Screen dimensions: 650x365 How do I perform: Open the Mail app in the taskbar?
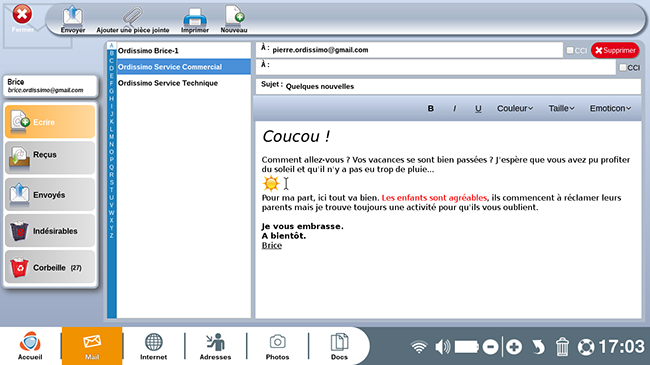[x=92, y=346]
